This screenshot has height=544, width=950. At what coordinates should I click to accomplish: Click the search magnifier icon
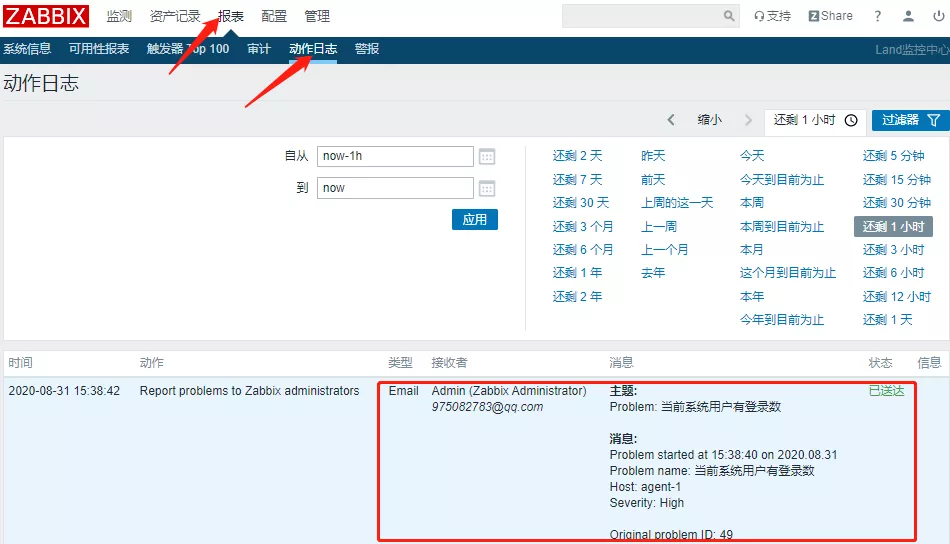pyautogui.click(x=729, y=16)
